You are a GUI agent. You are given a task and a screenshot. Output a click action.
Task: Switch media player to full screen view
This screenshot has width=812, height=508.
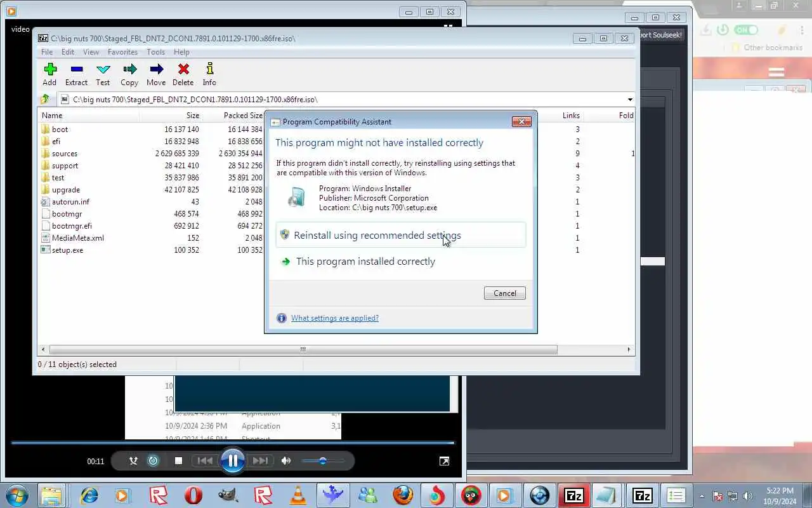point(445,461)
